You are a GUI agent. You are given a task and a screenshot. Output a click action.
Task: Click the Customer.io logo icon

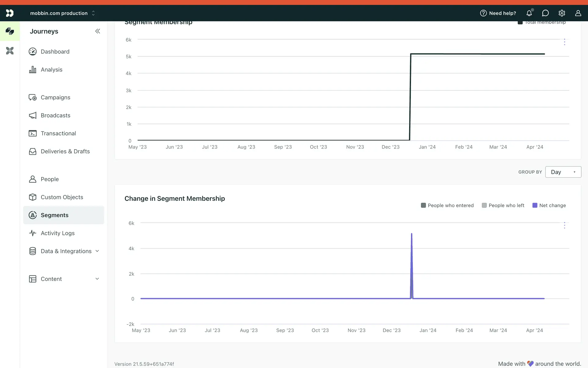(x=10, y=13)
